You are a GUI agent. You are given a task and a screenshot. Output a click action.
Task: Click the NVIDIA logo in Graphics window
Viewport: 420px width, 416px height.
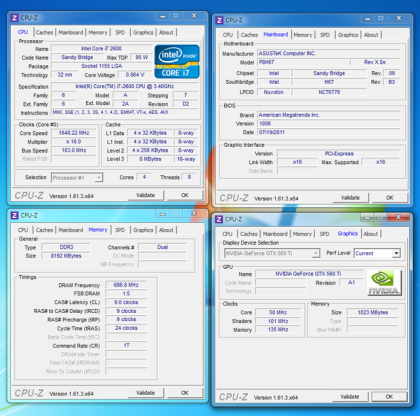tap(384, 283)
